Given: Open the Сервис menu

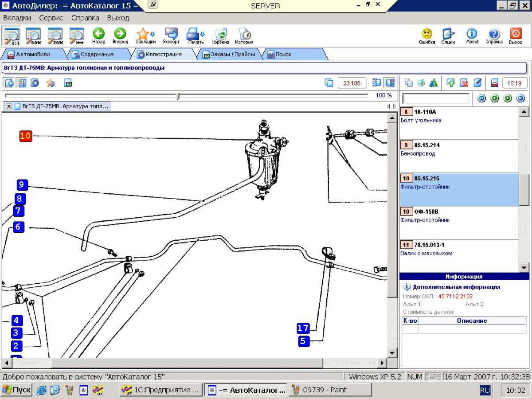Looking at the screenshot, I should 51,18.
